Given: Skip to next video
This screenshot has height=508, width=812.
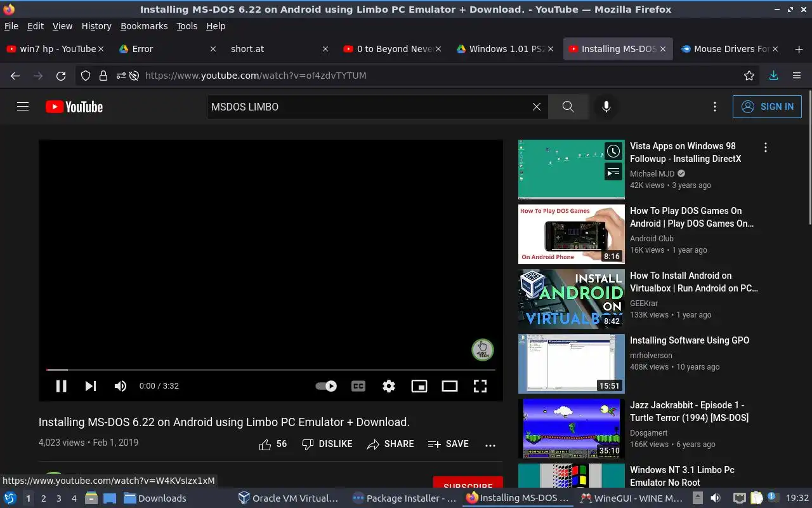Looking at the screenshot, I should point(91,386).
